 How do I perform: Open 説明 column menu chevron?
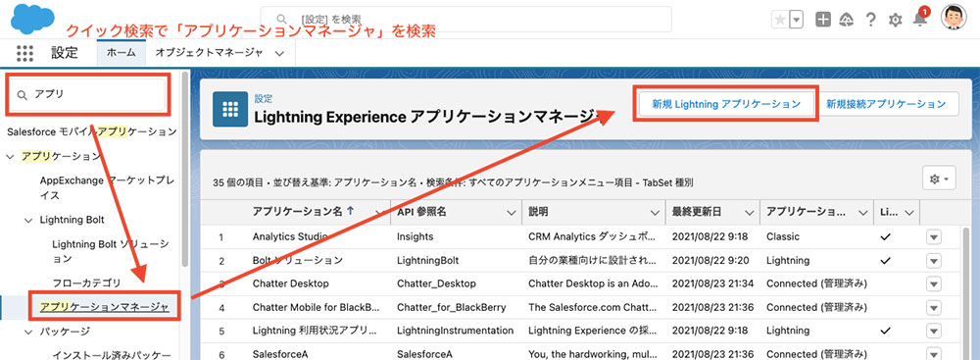tap(655, 214)
